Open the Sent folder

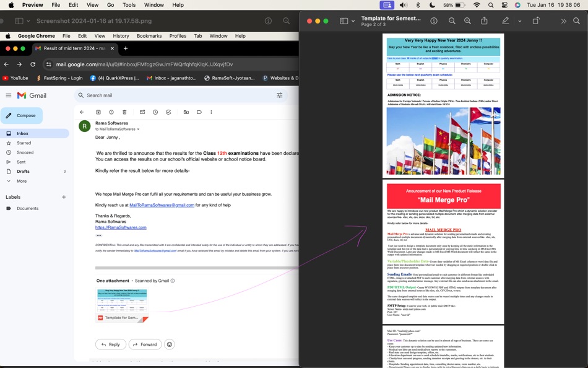coord(21,162)
